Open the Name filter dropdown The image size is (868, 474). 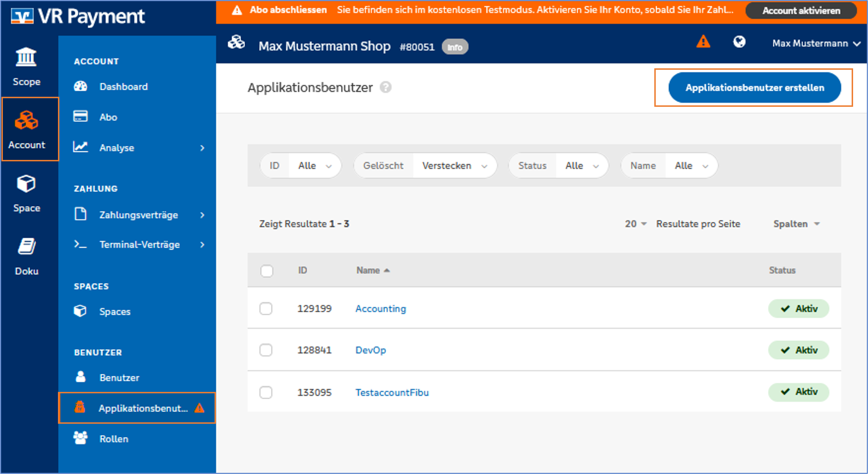pos(669,166)
